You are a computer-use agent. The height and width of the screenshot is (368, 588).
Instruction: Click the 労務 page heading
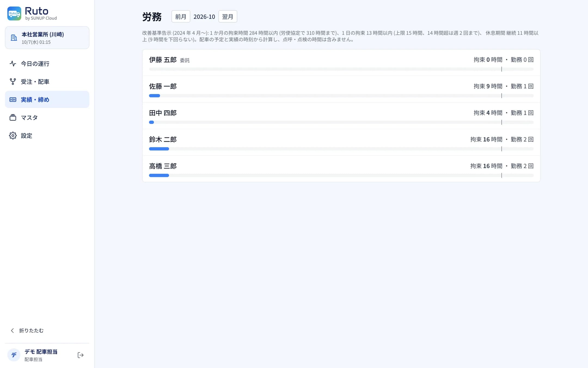(x=152, y=17)
